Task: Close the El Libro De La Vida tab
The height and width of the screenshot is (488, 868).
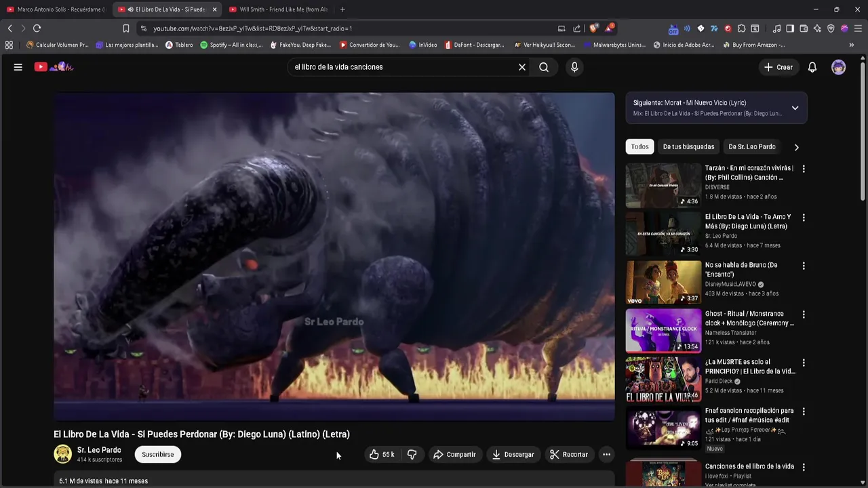Action: click(x=214, y=9)
